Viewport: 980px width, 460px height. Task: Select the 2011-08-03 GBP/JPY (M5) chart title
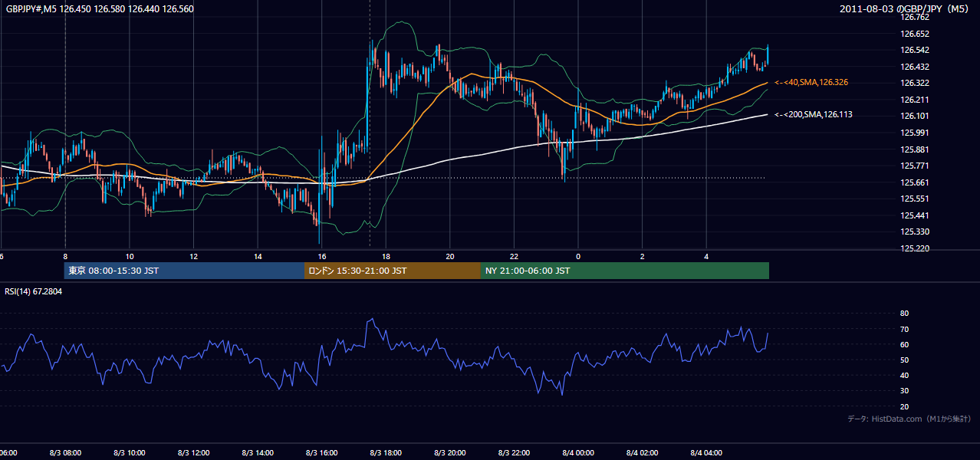pos(906,9)
